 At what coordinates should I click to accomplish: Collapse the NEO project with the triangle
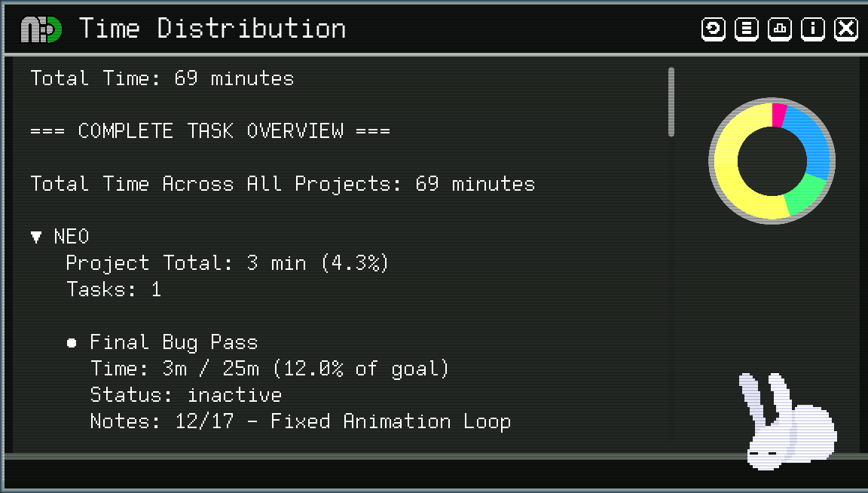(36, 237)
